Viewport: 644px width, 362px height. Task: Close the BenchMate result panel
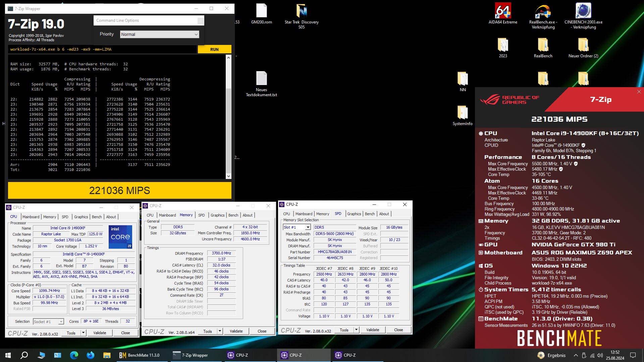pos(639,92)
